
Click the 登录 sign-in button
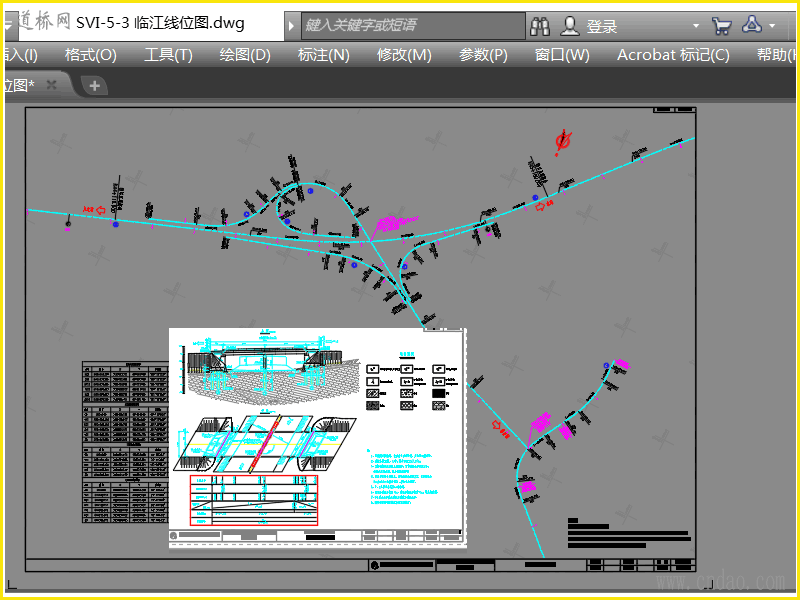coord(602,26)
